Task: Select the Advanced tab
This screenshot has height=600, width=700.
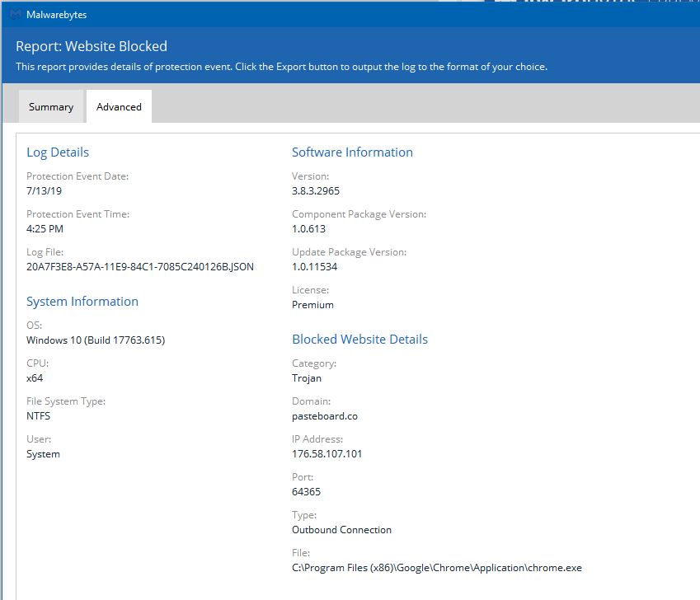Action: coord(119,106)
